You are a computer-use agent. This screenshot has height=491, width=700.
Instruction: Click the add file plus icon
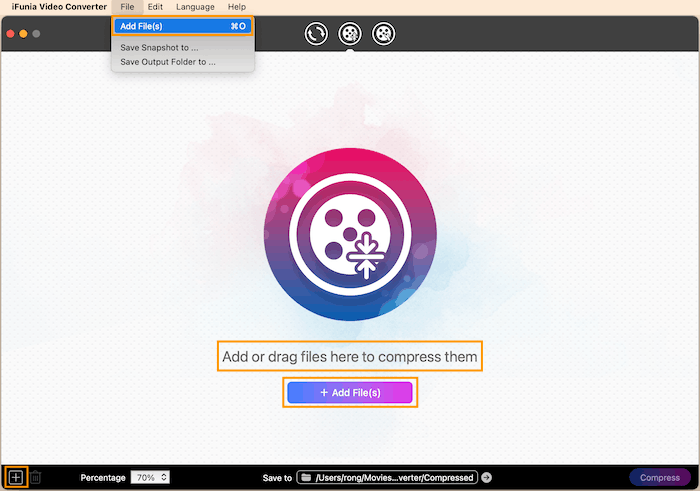pyautogui.click(x=16, y=477)
